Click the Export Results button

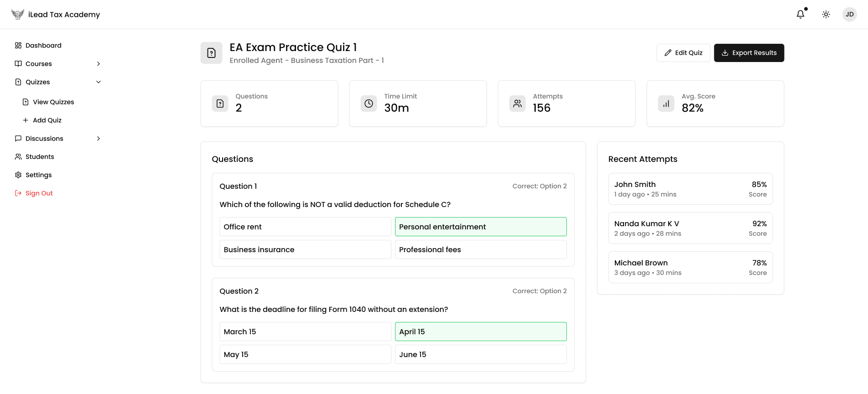tap(748, 53)
